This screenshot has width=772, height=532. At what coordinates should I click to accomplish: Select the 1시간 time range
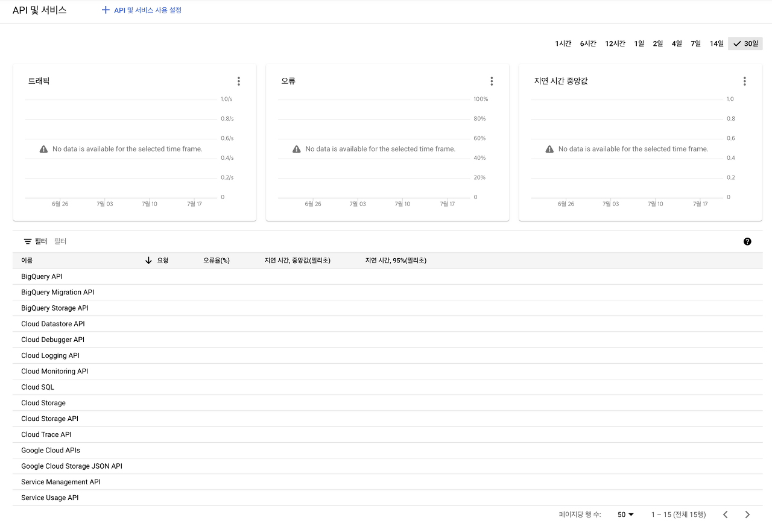click(563, 43)
